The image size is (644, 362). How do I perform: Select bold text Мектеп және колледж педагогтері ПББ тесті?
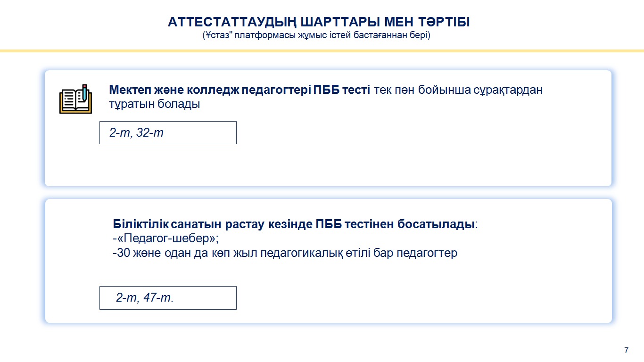click(239, 90)
